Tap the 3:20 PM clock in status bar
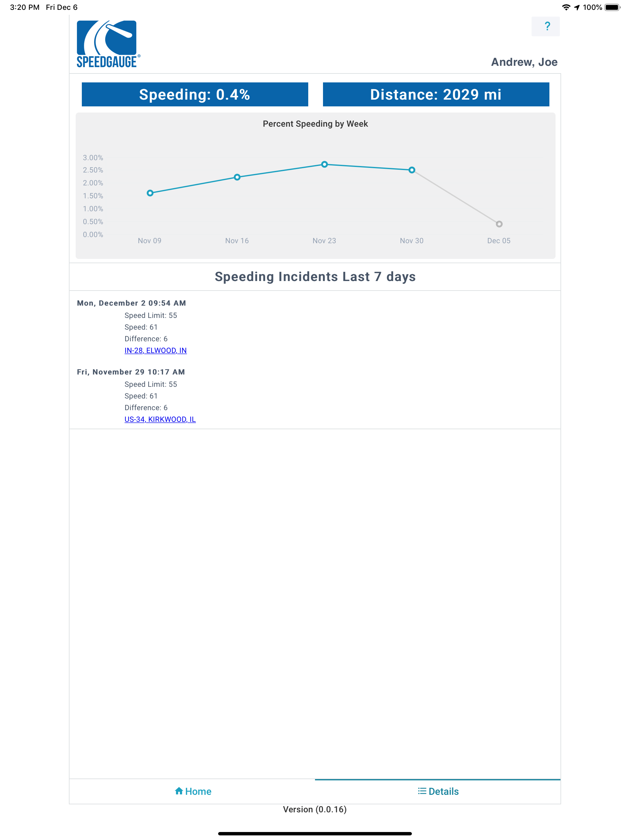Image resolution: width=630 pixels, height=840 pixels. coord(25,7)
